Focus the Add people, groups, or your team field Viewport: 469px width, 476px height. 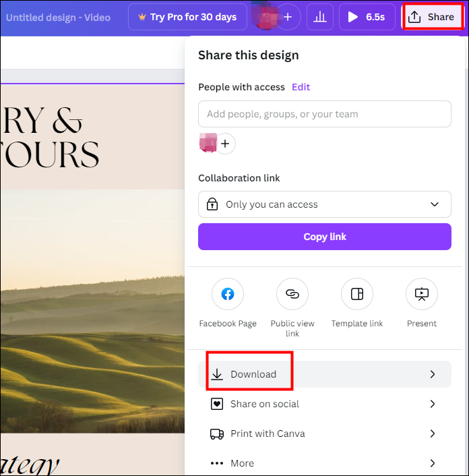[325, 114]
